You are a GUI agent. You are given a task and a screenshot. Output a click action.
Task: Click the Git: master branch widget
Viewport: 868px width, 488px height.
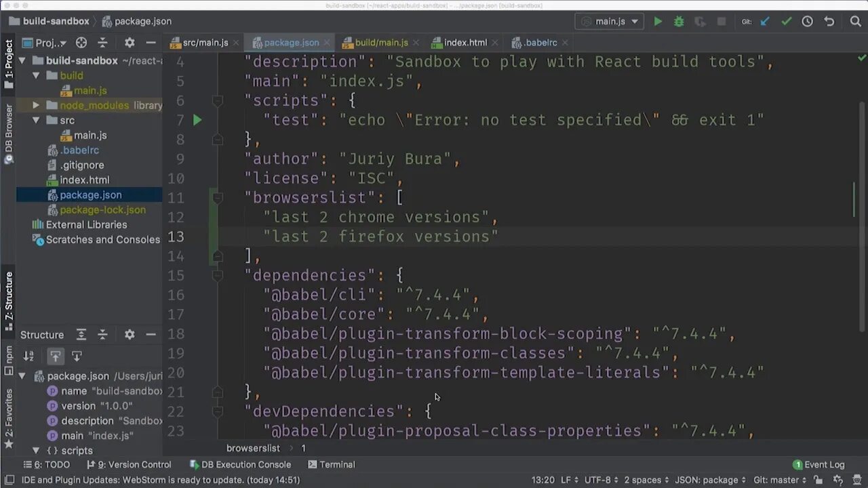click(x=780, y=480)
